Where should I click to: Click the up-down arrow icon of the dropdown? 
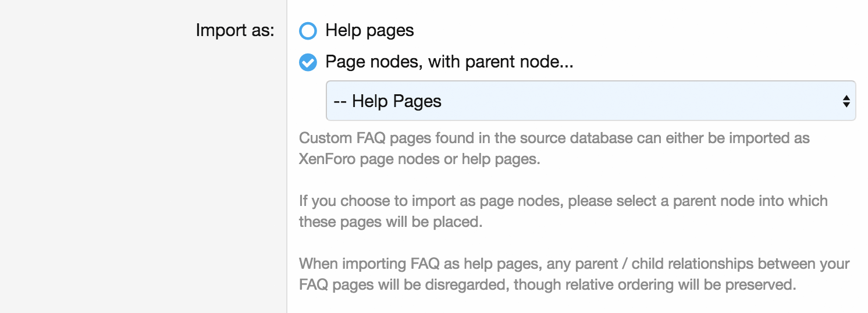pyautogui.click(x=846, y=101)
